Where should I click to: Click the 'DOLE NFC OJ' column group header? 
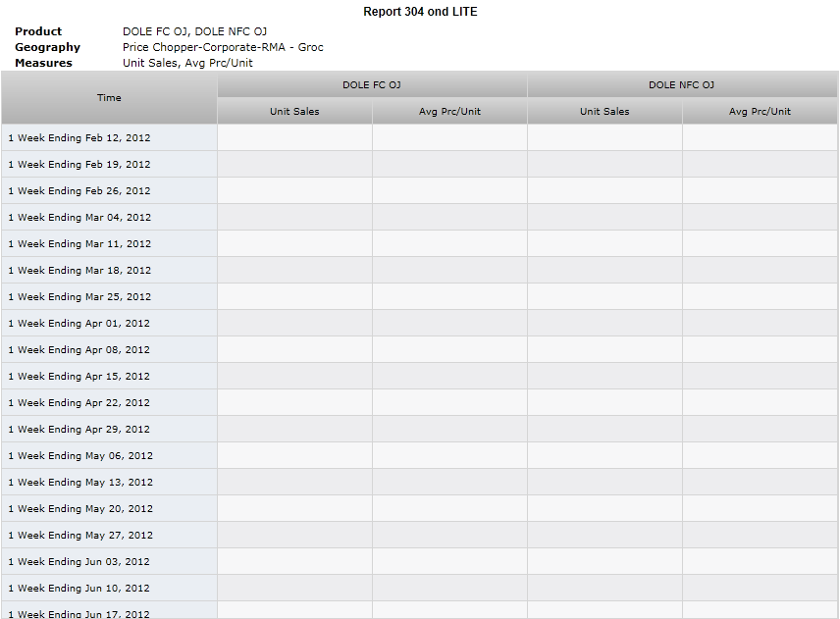pyautogui.click(x=681, y=84)
